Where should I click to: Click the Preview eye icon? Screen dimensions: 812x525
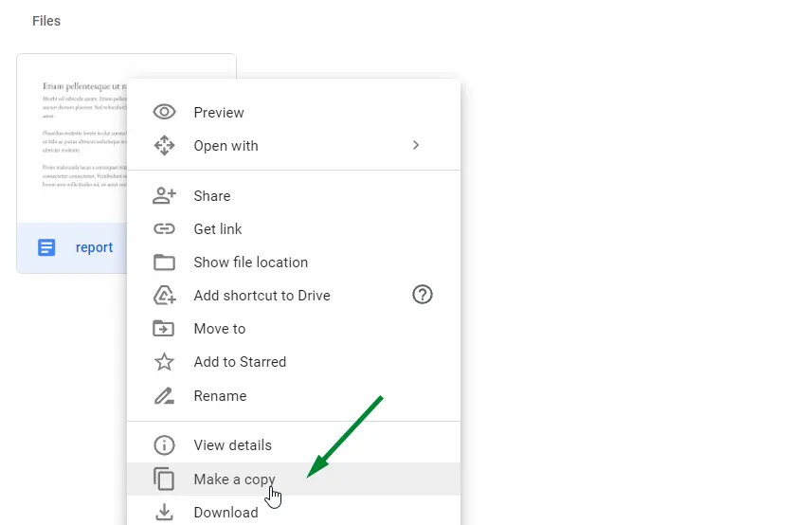(164, 112)
